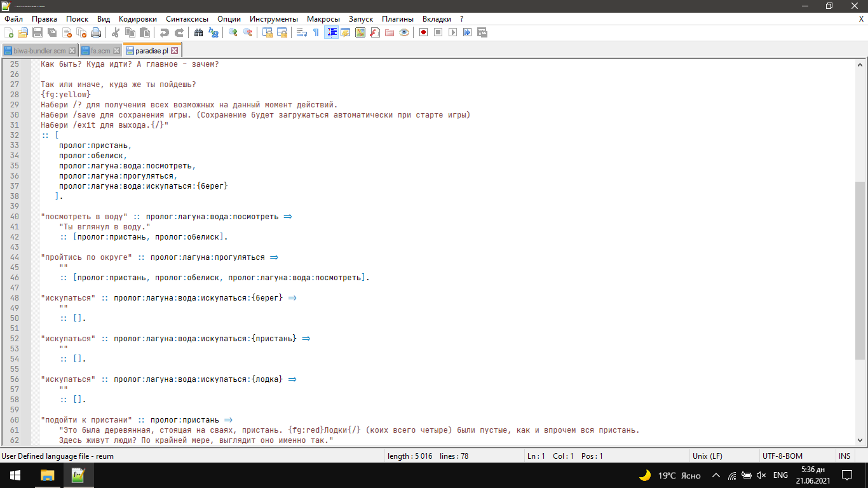Close the fs.scm tab

tap(116, 51)
